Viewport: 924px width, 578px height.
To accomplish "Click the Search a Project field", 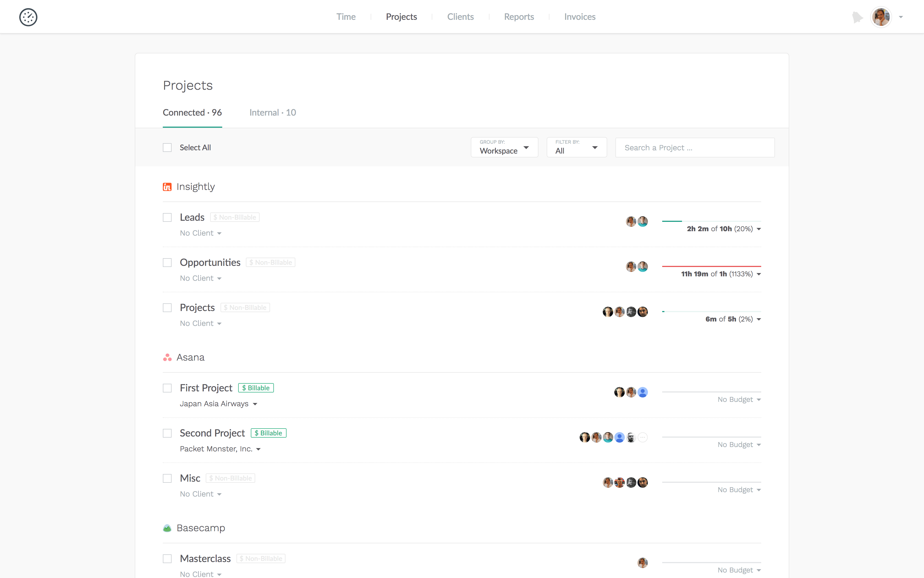I will pyautogui.click(x=695, y=148).
